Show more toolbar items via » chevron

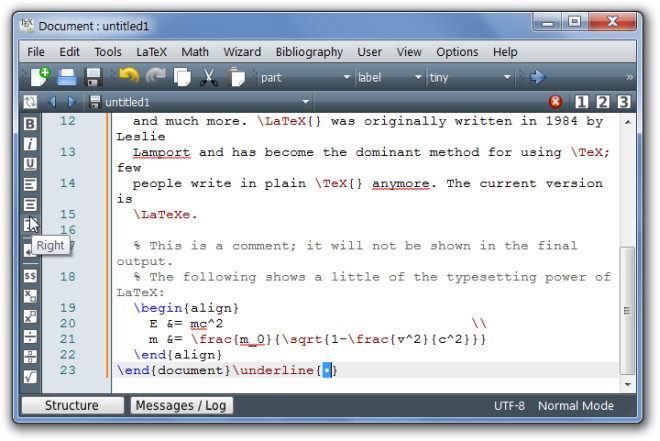click(x=629, y=77)
